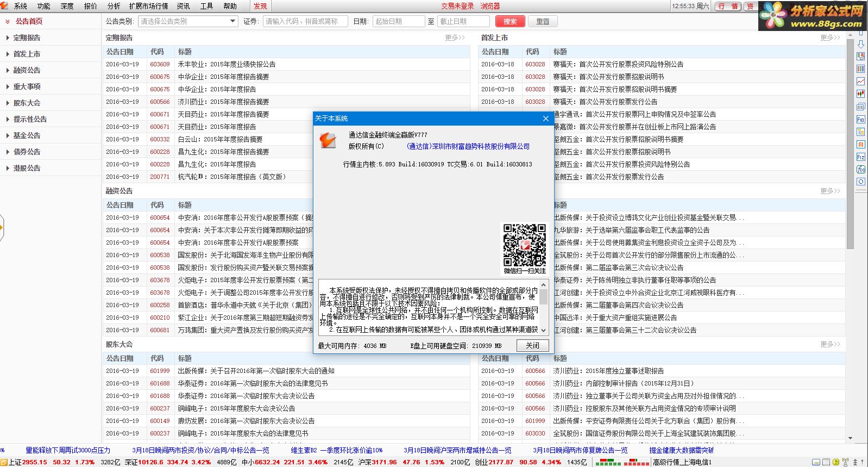Open the 公告类别 dropdown
Image resolution: width=868 pixels, height=467 pixels.
tap(188, 21)
